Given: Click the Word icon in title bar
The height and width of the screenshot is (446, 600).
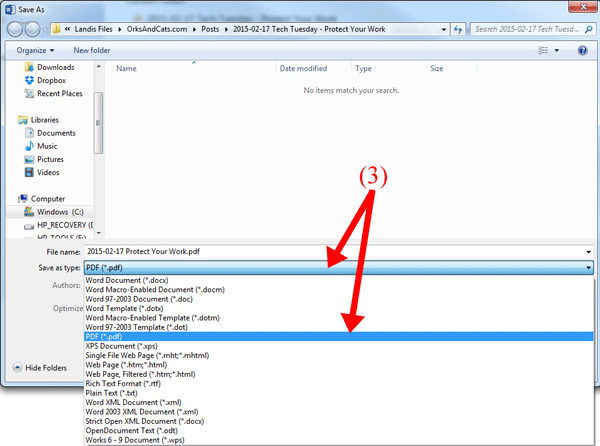Looking at the screenshot, I should tap(10, 10).
